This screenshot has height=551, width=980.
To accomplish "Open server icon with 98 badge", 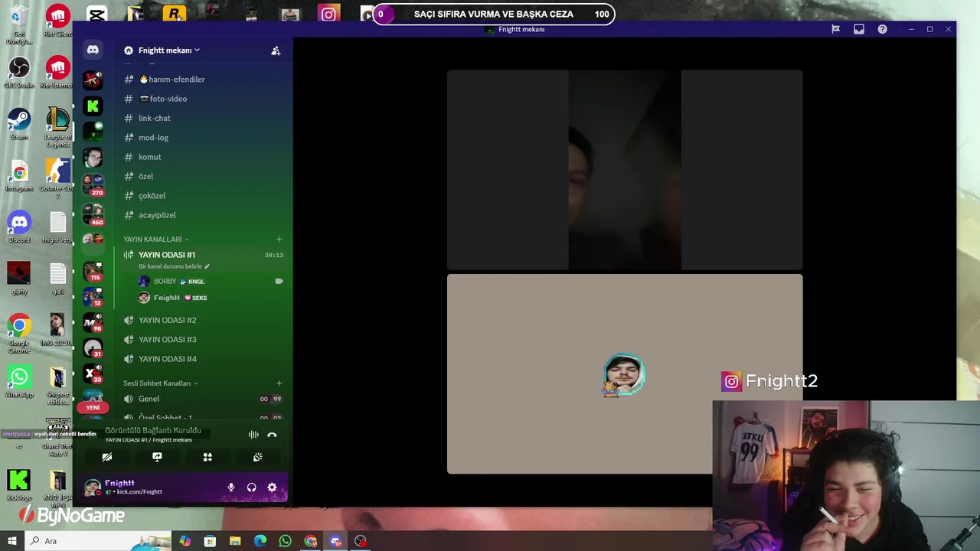I will pyautogui.click(x=93, y=322).
